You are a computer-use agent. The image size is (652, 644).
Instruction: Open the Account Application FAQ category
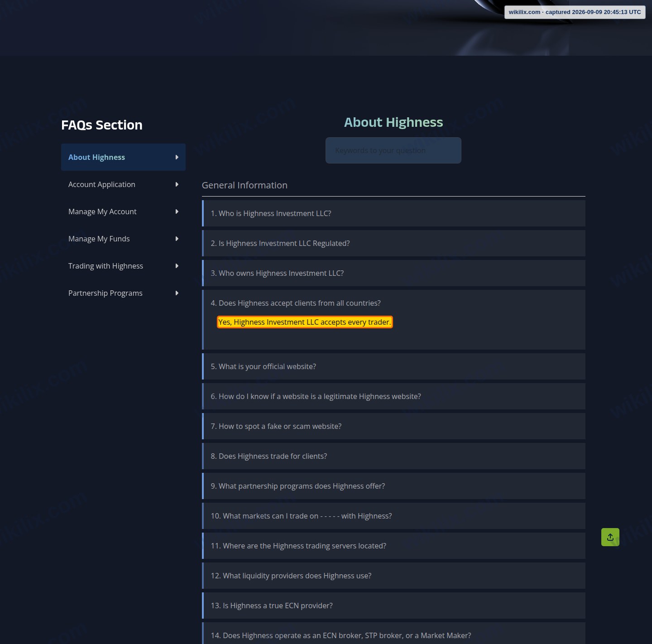(x=123, y=184)
